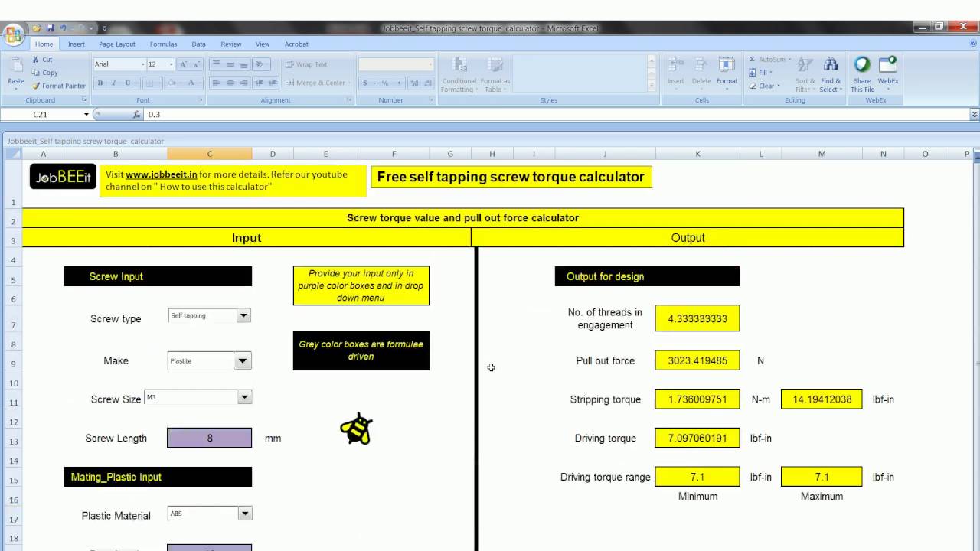Open the font name Arial dropdown
Screen dimensions: 980x551
coord(142,64)
